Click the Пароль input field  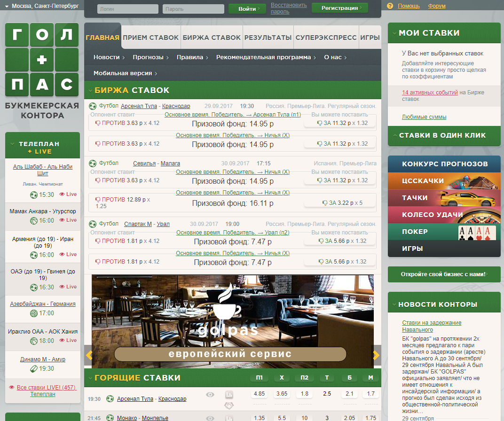(193, 9)
